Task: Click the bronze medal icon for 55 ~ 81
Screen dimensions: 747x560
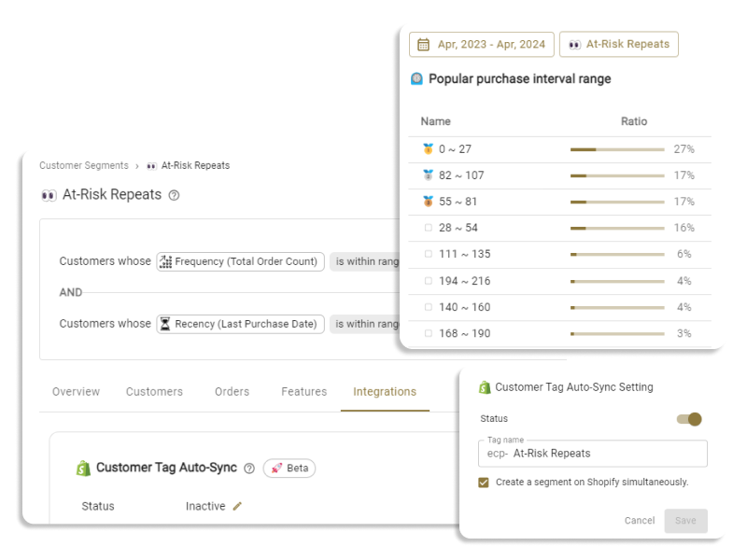Action: pyautogui.click(x=429, y=202)
